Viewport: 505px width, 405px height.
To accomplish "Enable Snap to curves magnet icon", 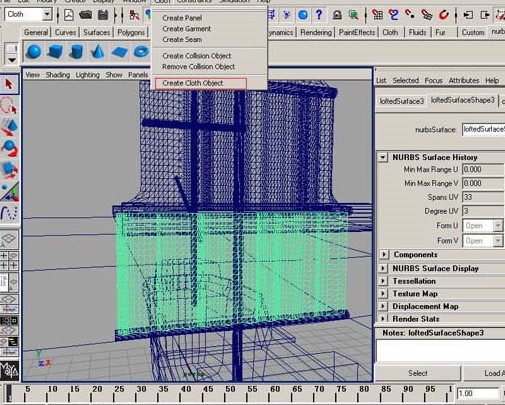I will (394, 15).
